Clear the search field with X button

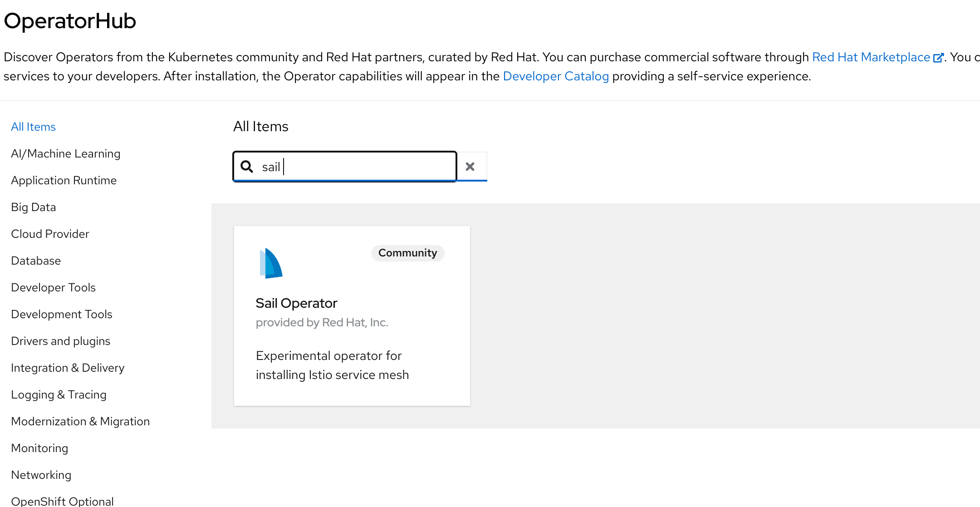pos(470,167)
